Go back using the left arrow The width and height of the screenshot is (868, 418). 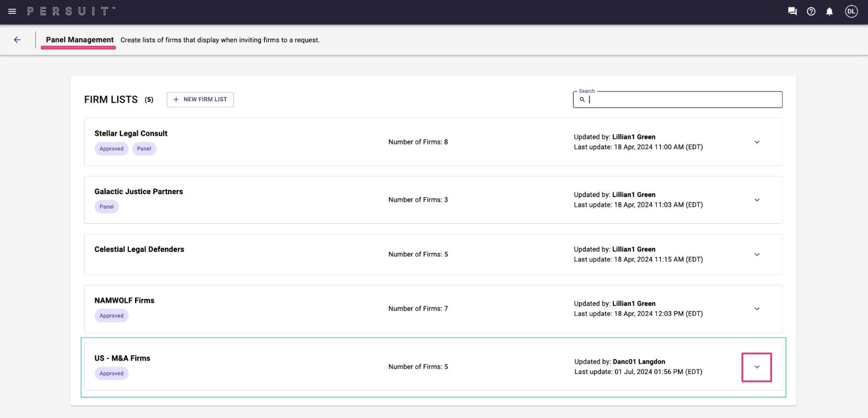[x=17, y=40]
